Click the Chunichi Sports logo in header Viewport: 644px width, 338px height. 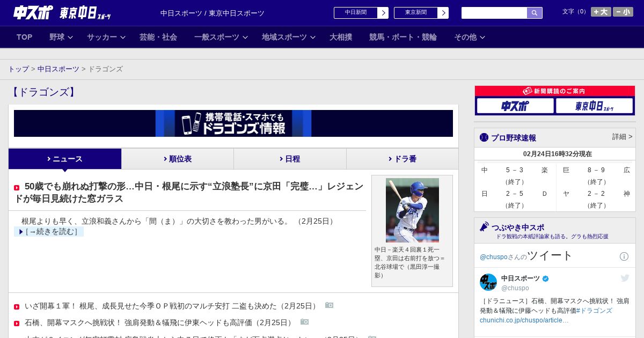point(33,12)
